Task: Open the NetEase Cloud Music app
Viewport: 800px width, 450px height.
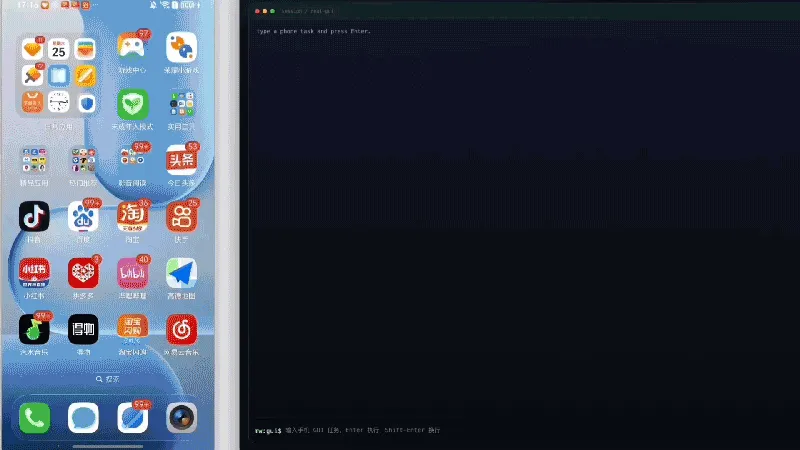Action: coord(181,330)
